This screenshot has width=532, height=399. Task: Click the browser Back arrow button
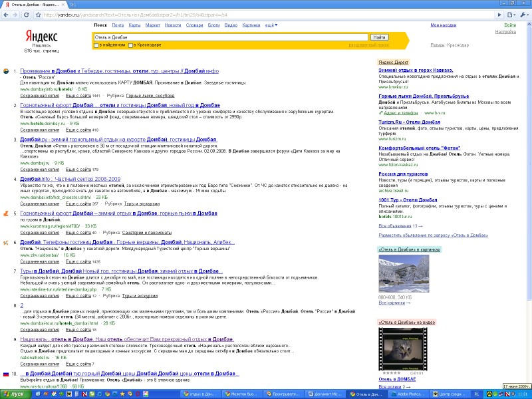coord(6,14)
